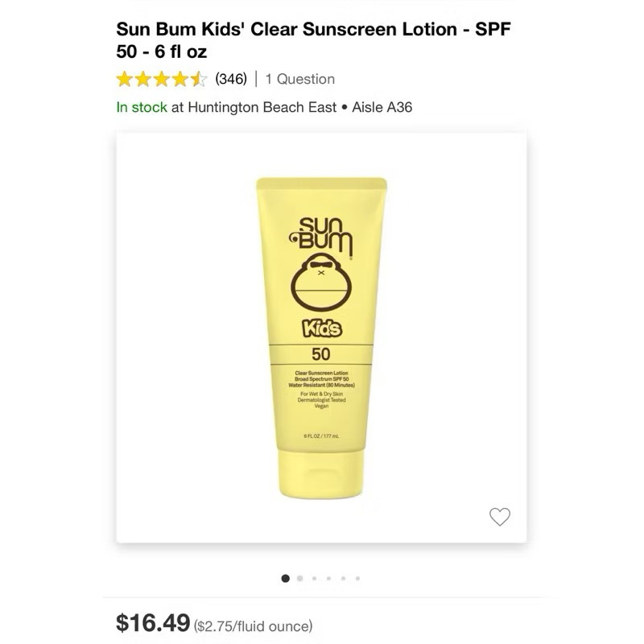The image size is (644, 644).
Task: Select the Huntington Beach East store name
Action: [262, 107]
